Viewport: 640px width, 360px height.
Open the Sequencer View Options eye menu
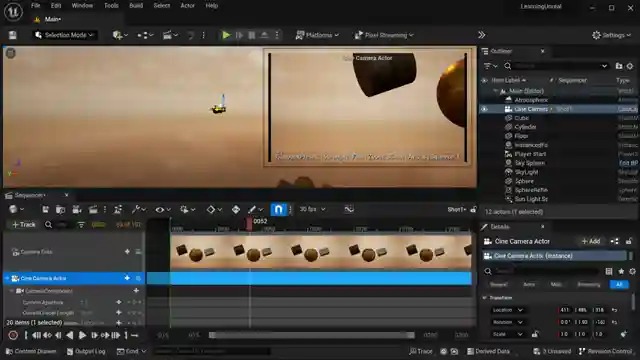click(163, 209)
